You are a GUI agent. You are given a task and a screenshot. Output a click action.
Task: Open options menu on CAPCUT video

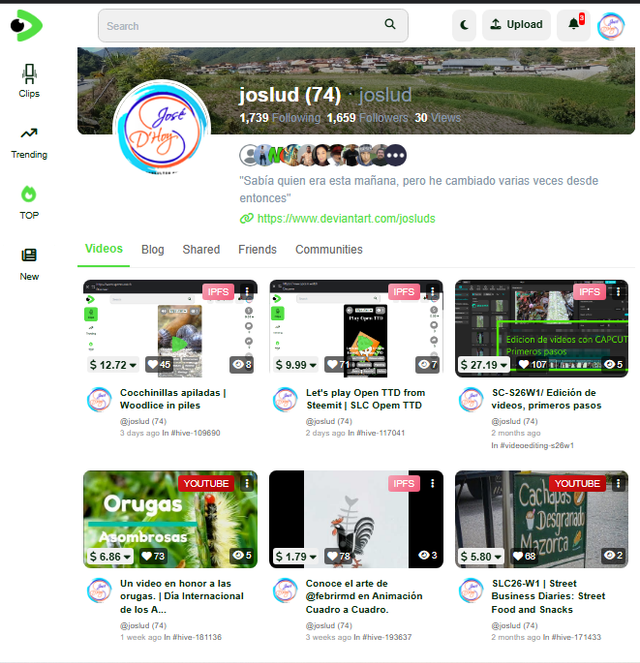(x=618, y=291)
